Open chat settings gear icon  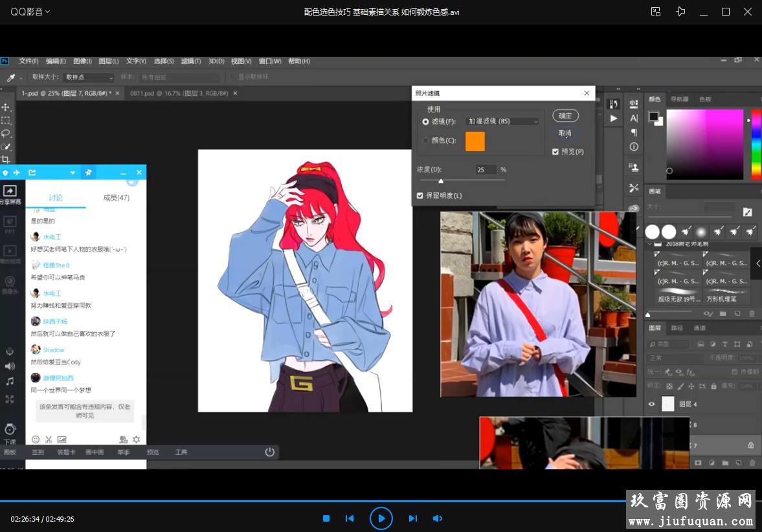click(137, 439)
